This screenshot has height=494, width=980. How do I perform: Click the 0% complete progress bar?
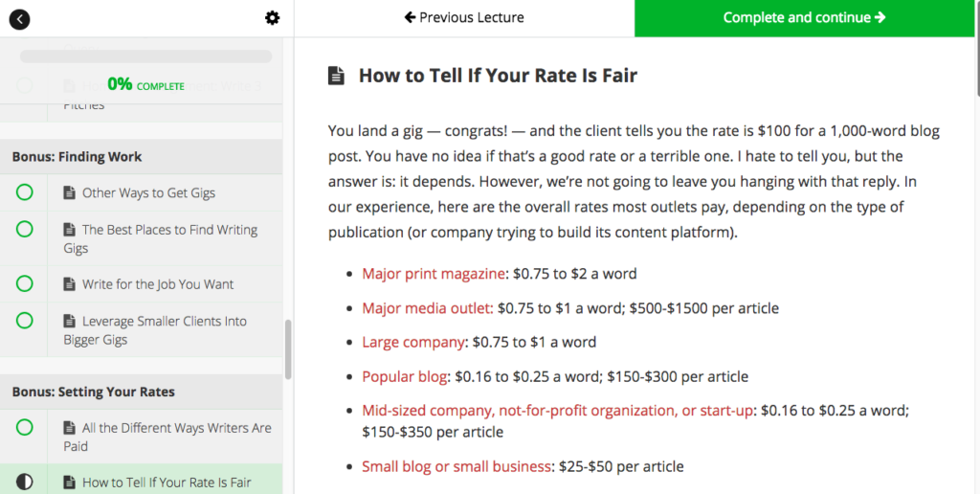146,56
